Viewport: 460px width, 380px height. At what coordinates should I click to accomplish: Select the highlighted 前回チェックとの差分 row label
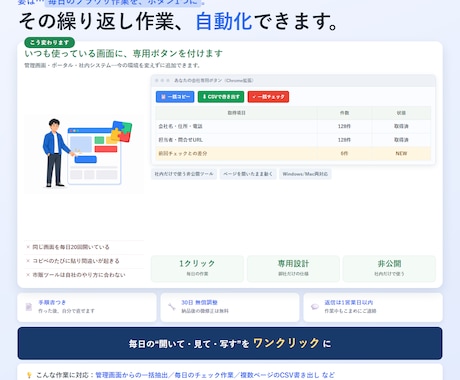pyautogui.click(x=183, y=153)
